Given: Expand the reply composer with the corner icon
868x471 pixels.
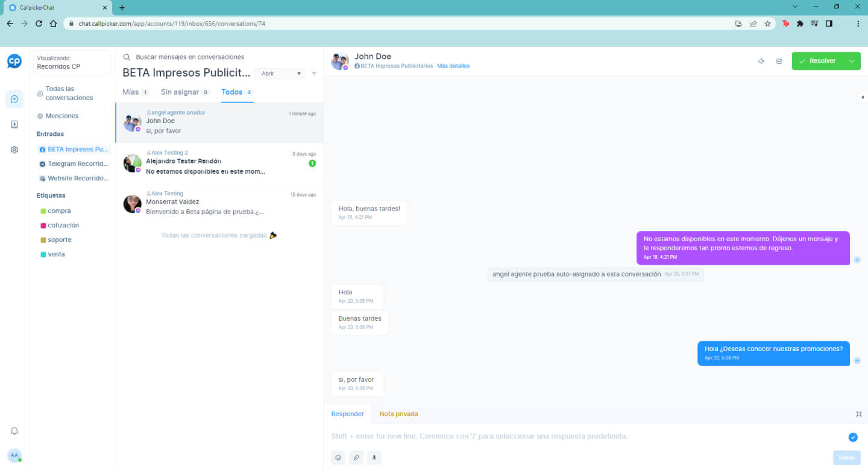Looking at the screenshot, I should coord(858,414).
